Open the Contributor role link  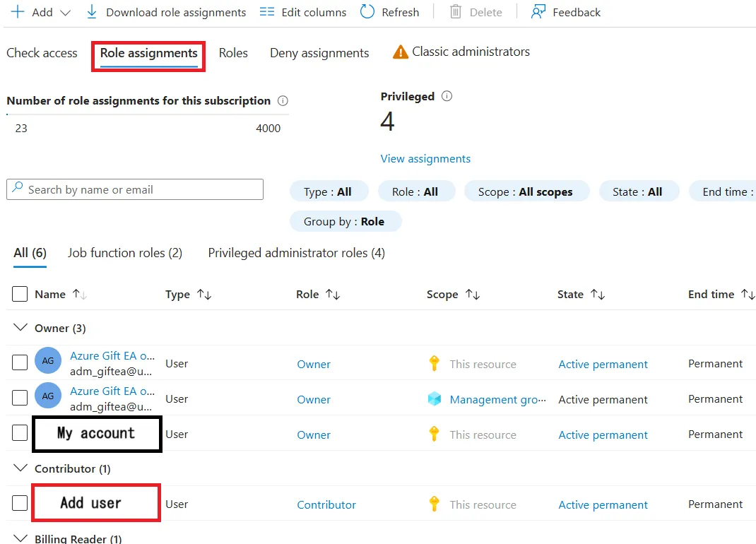click(x=326, y=504)
